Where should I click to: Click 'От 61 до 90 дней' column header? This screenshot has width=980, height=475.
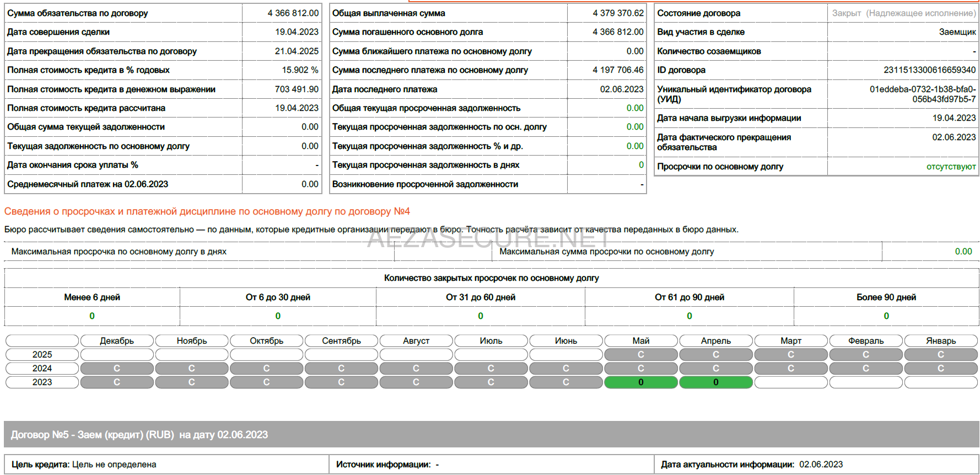coord(690,297)
